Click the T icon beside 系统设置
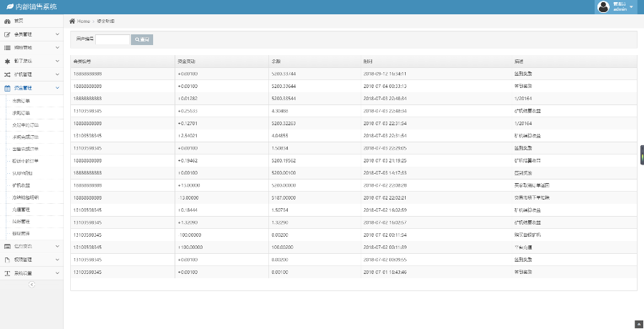 [x=7, y=273]
